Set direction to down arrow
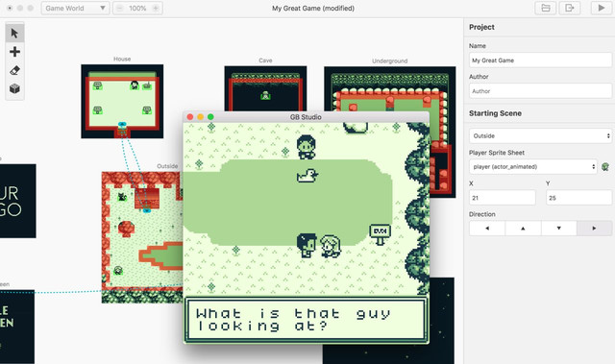 559,228
